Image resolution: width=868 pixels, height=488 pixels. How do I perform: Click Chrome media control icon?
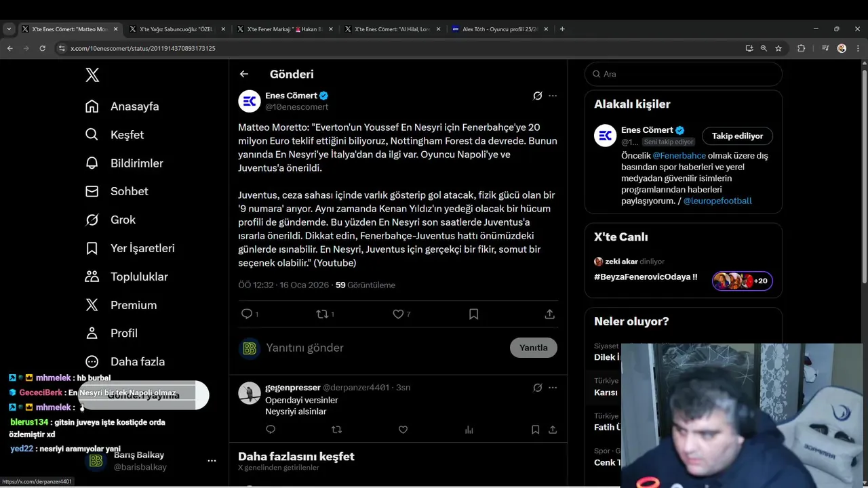click(825, 48)
